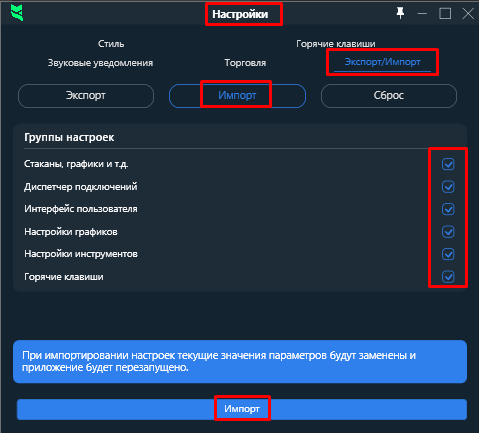The width and height of the screenshot is (479, 433).
Task: Close the Настройки window
Action: (x=468, y=14)
